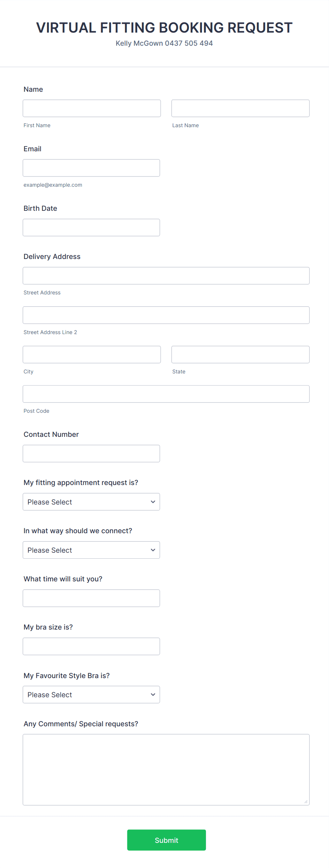This screenshot has width=329, height=868.
Task: Focus the City input field
Action: tap(92, 355)
